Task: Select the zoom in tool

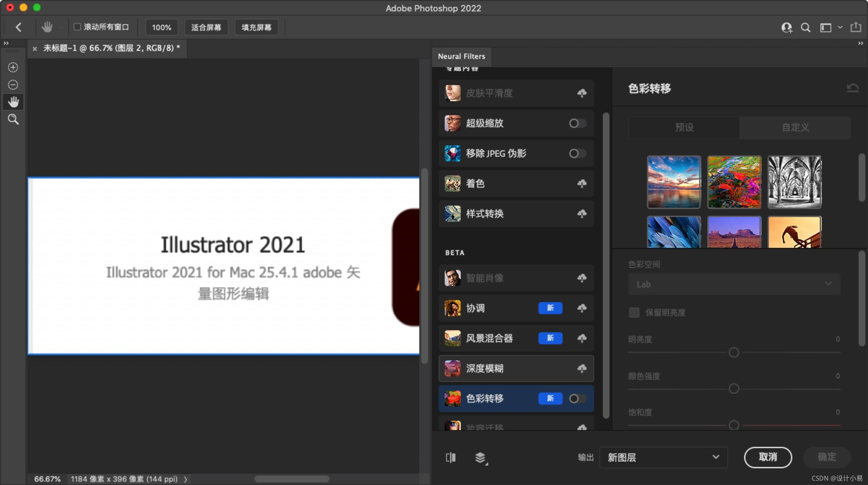Action: [x=13, y=67]
